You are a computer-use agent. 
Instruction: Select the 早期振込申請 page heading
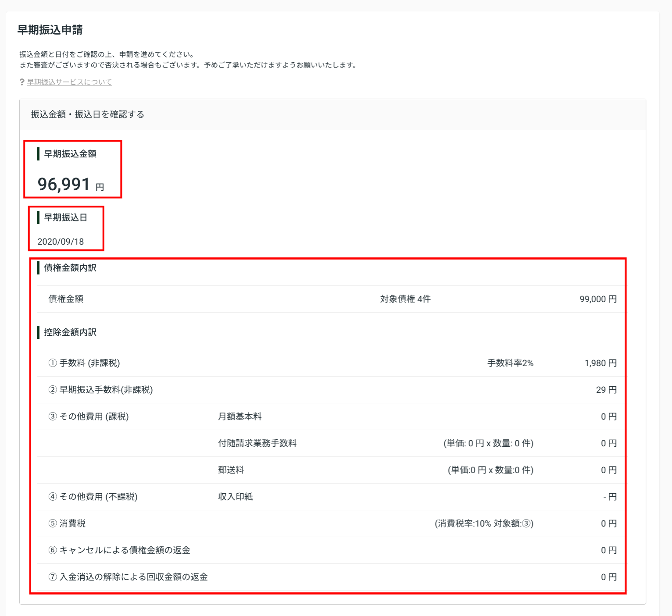(x=50, y=30)
